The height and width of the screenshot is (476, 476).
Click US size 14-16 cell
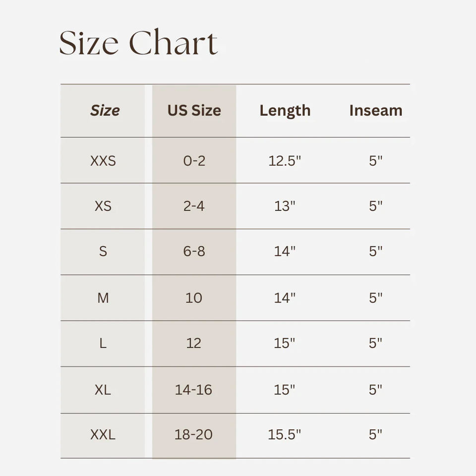tap(193, 390)
